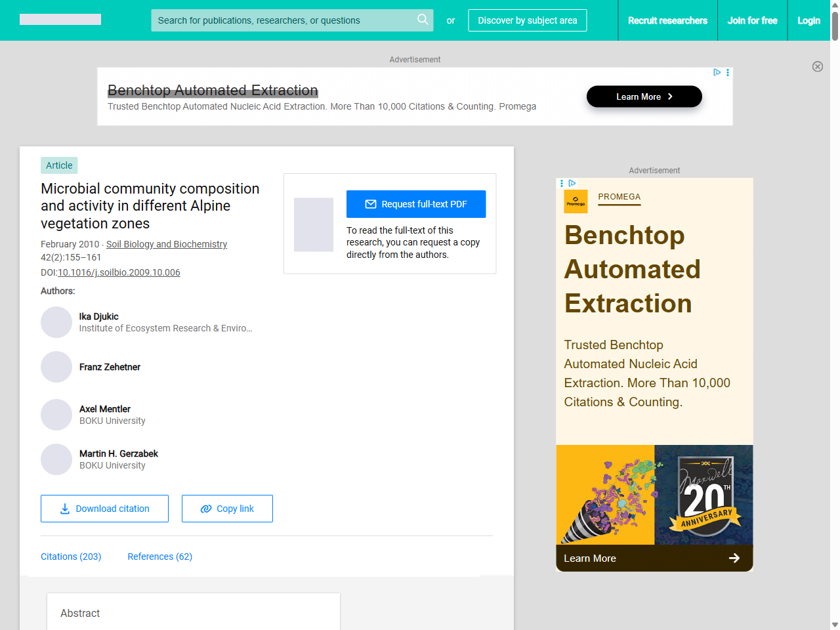The image size is (840, 630).
Task: Click the AdChoices icon in the sidebar ad
Action: (572, 183)
